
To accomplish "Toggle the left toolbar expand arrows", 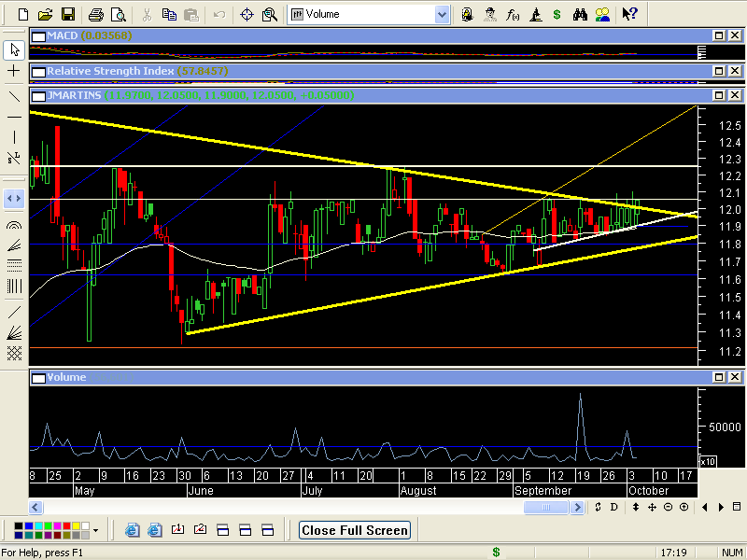I will tap(14, 198).
